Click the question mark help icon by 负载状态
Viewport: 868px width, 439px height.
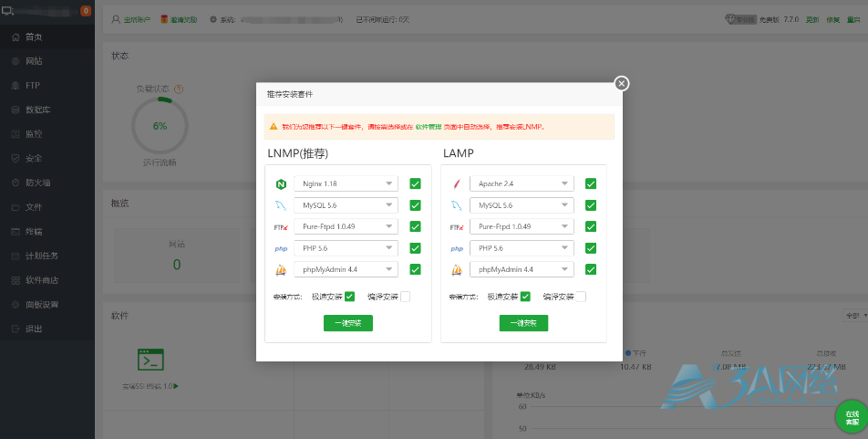[179, 89]
